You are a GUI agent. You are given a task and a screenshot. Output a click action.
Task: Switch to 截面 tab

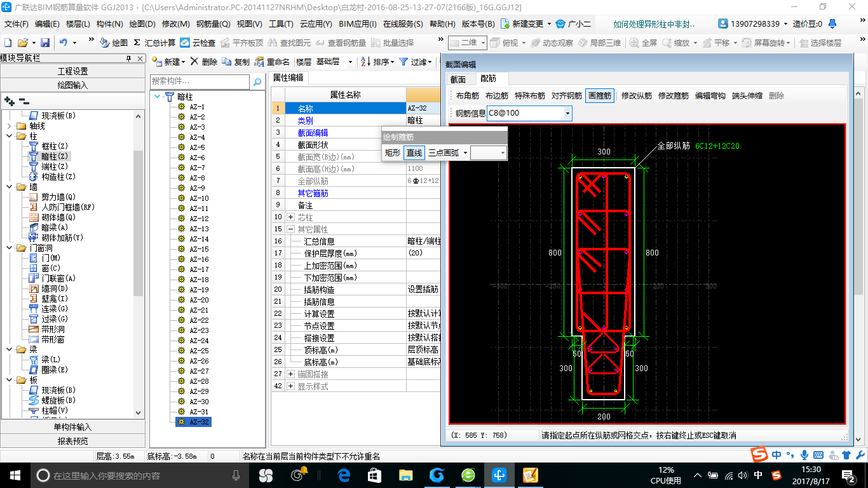[x=458, y=79]
